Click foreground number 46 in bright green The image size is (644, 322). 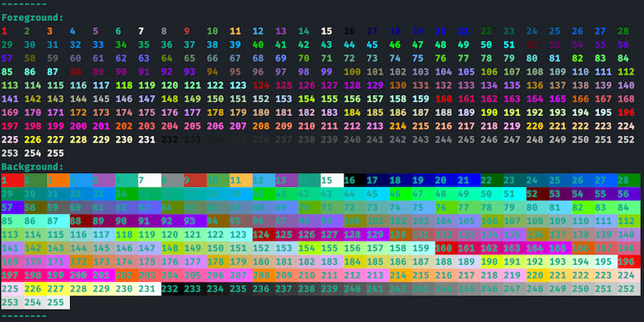point(394,45)
